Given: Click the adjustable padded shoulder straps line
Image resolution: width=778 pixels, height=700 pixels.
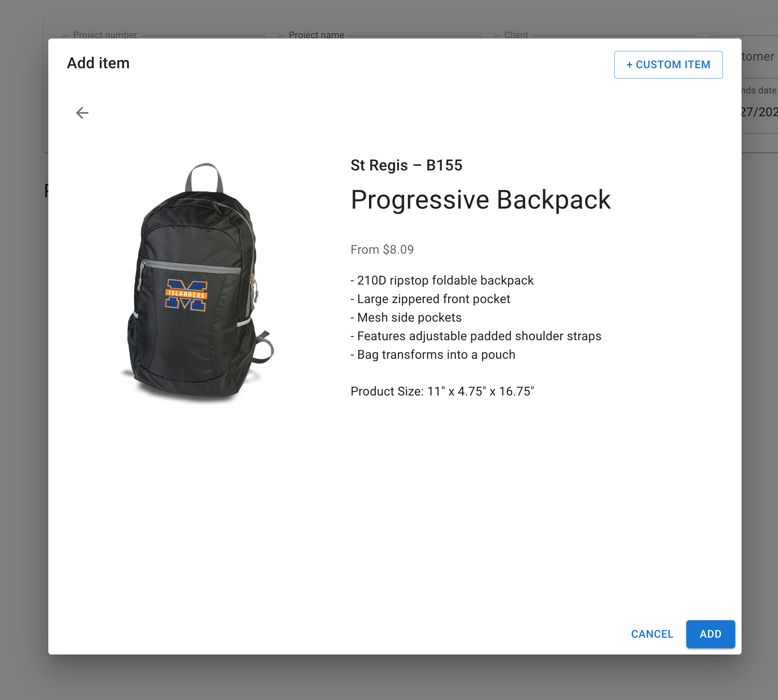Looking at the screenshot, I should [475, 336].
